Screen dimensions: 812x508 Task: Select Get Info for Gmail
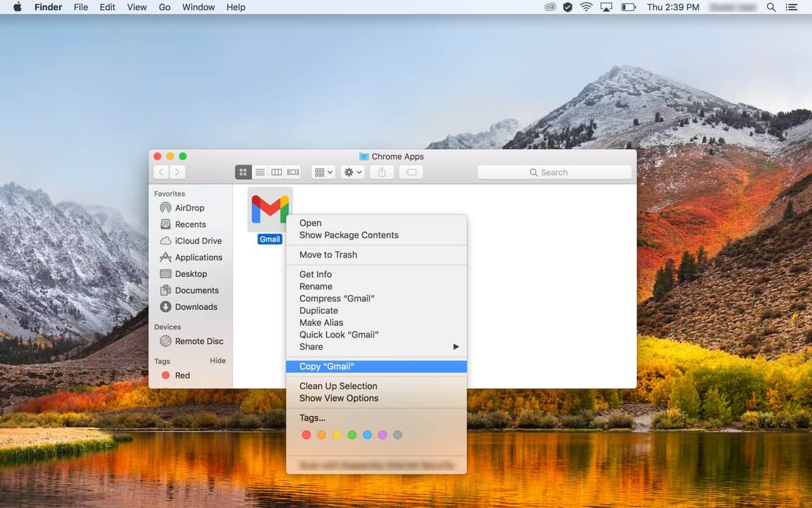tap(315, 274)
